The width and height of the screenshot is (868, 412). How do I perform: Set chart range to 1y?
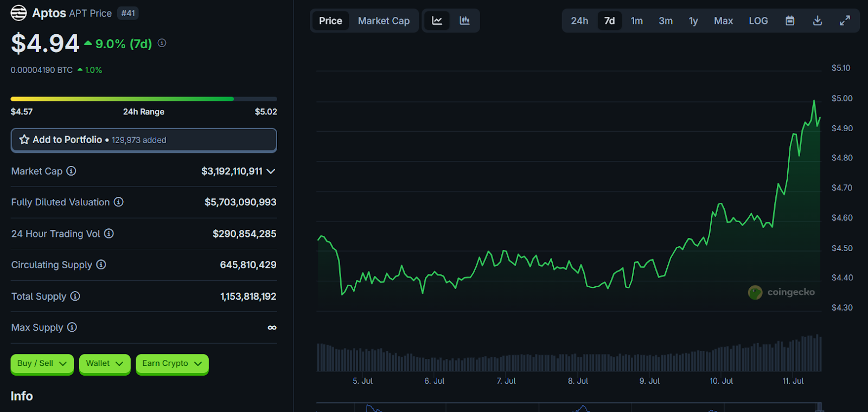tap(693, 21)
